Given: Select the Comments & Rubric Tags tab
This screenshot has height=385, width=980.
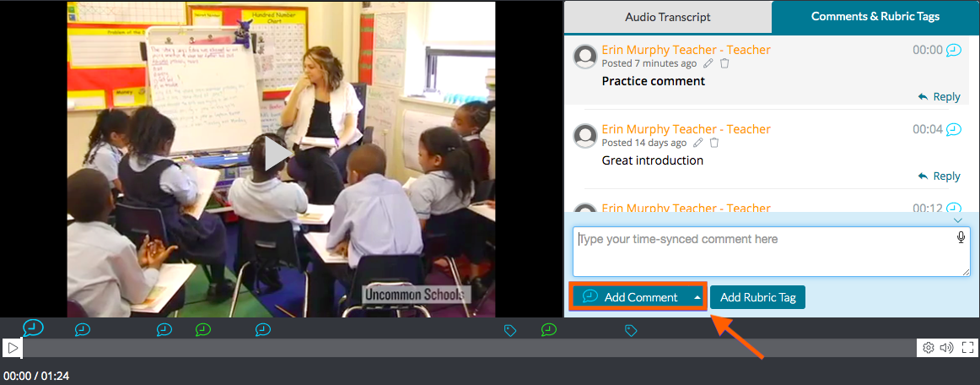Looking at the screenshot, I should click(875, 17).
